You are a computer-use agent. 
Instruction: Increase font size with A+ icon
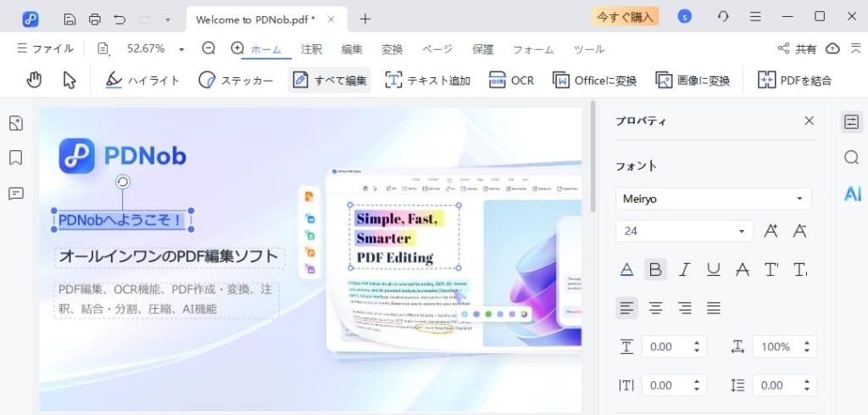pyautogui.click(x=771, y=231)
